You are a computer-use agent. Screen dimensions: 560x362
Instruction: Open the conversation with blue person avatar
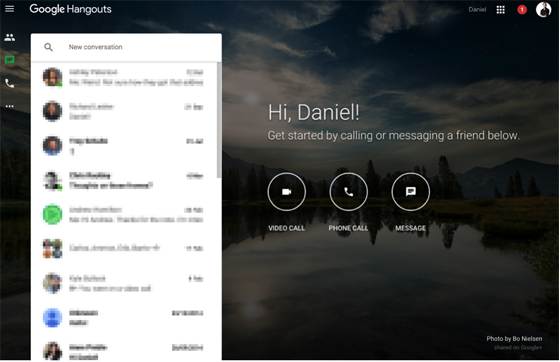tap(124, 318)
